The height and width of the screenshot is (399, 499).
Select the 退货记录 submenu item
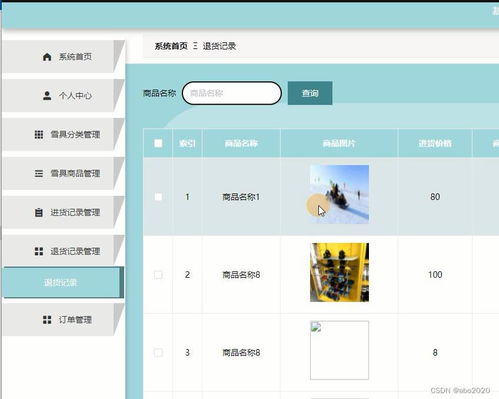63,282
